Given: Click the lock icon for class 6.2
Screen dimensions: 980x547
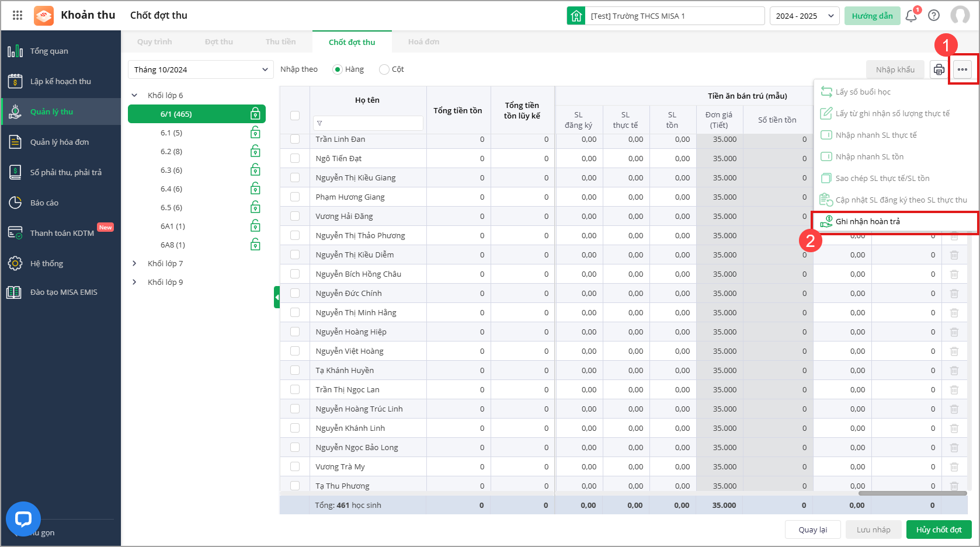Looking at the screenshot, I should click(255, 151).
